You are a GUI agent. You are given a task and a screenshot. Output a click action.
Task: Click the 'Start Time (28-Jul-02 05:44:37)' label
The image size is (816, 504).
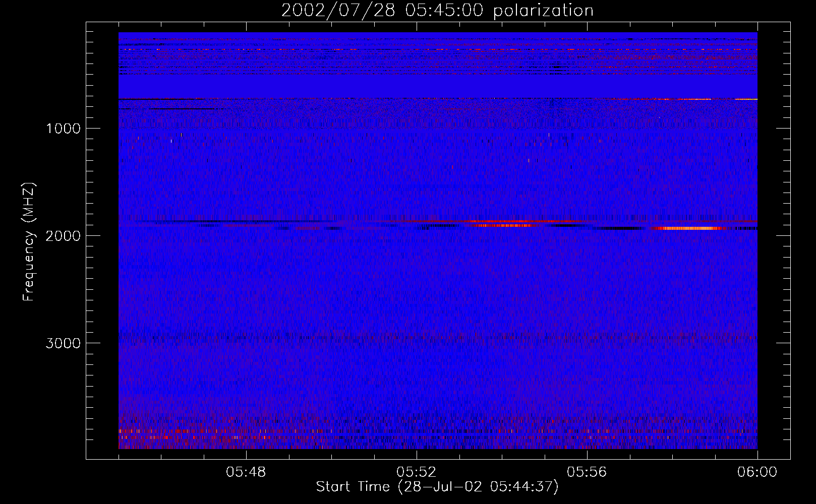pyautogui.click(x=437, y=487)
